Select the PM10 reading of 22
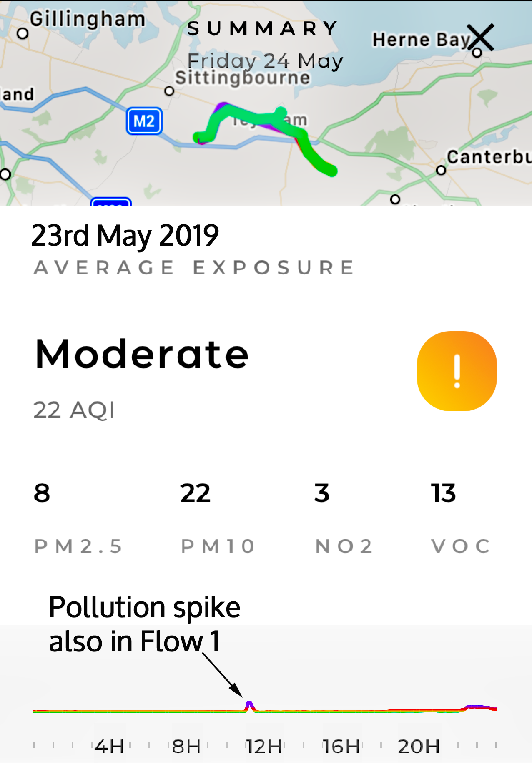532x767 pixels. click(x=195, y=493)
